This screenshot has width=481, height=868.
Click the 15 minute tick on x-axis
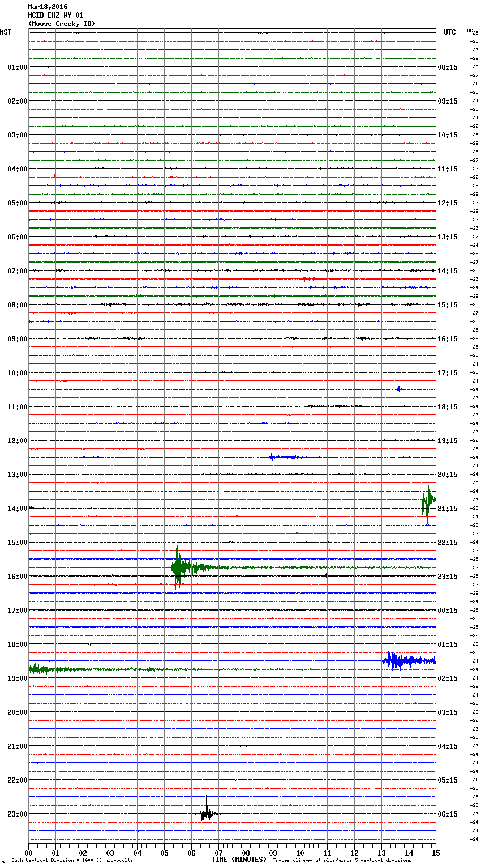(x=435, y=853)
